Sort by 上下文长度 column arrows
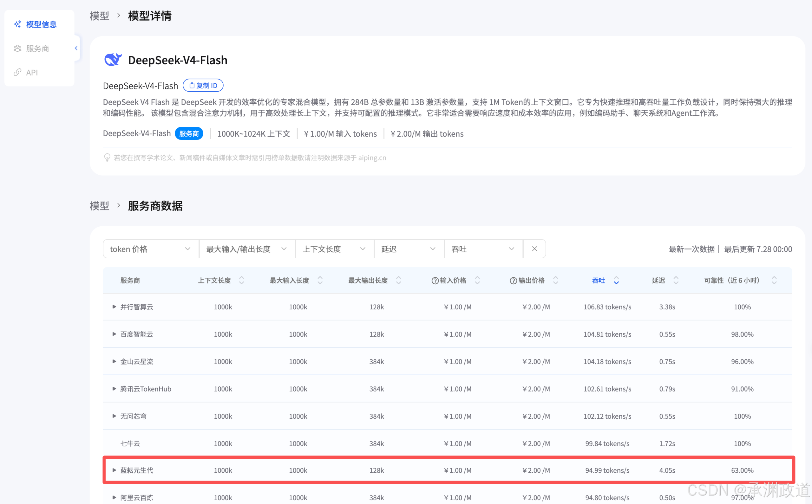 (x=241, y=280)
